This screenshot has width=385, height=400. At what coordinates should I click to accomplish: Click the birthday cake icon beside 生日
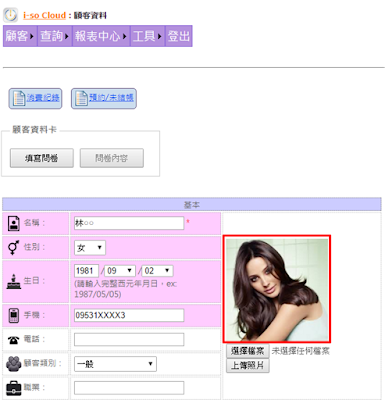point(14,281)
